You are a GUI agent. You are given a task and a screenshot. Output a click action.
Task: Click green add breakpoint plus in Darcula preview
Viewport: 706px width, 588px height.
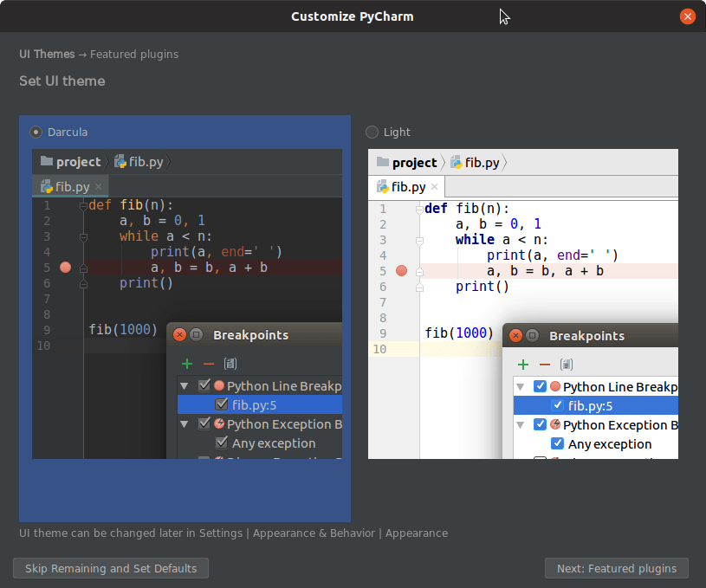click(187, 364)
